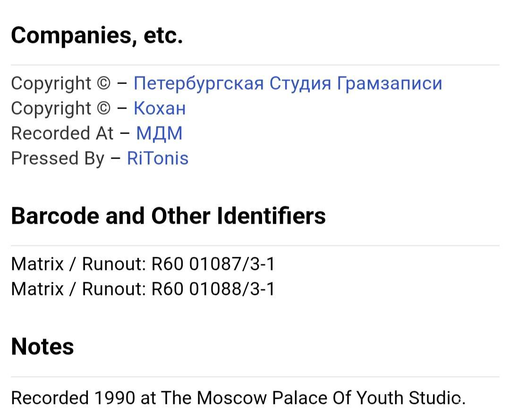This screenshot has width=510, height=420.
Task: Click Moscow Palace Of Youth Studio text
Action: [x=331, y=397]
